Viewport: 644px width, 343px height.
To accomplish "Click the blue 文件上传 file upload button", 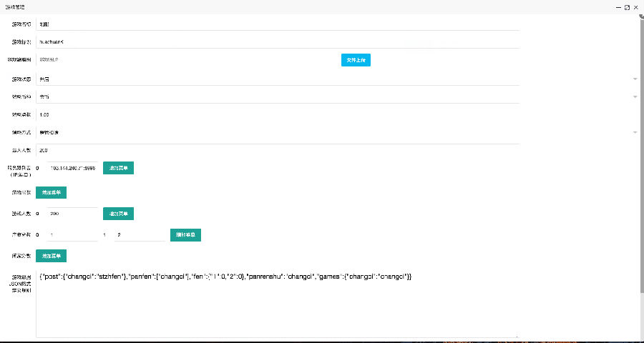I will 356,60.
